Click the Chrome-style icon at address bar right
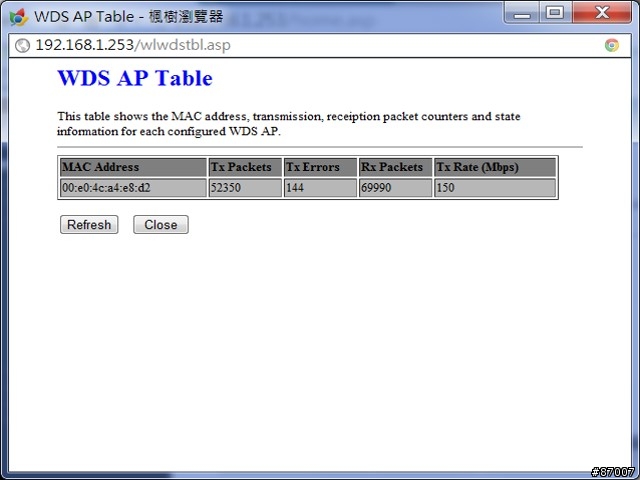Viewport: 640px width, 480px height. [x=611, y=45]
